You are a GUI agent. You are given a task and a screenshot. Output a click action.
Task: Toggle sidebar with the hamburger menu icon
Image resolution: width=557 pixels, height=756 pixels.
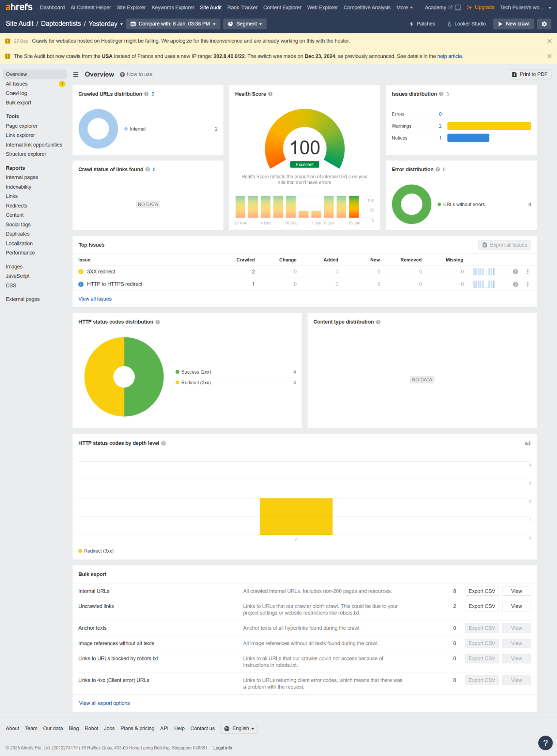(76, 75)
